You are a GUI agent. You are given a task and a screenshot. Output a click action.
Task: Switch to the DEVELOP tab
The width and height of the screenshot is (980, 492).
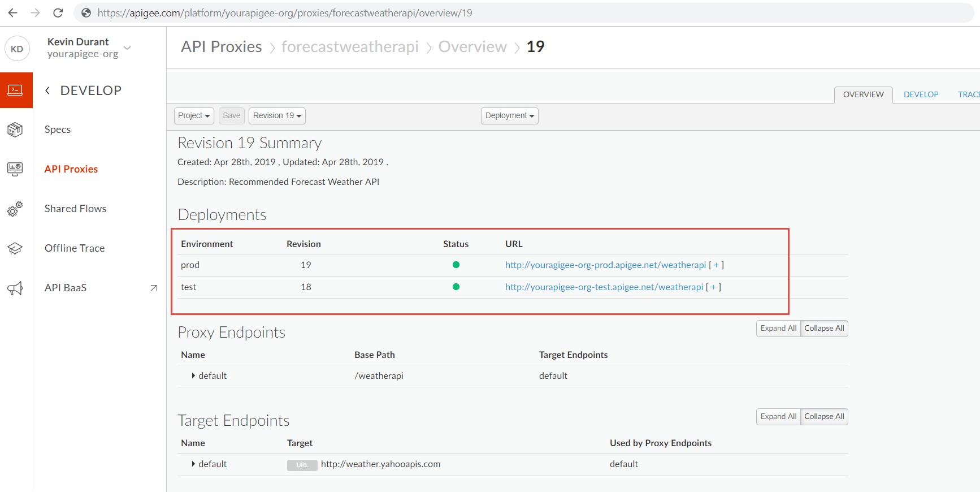(921, 94)
